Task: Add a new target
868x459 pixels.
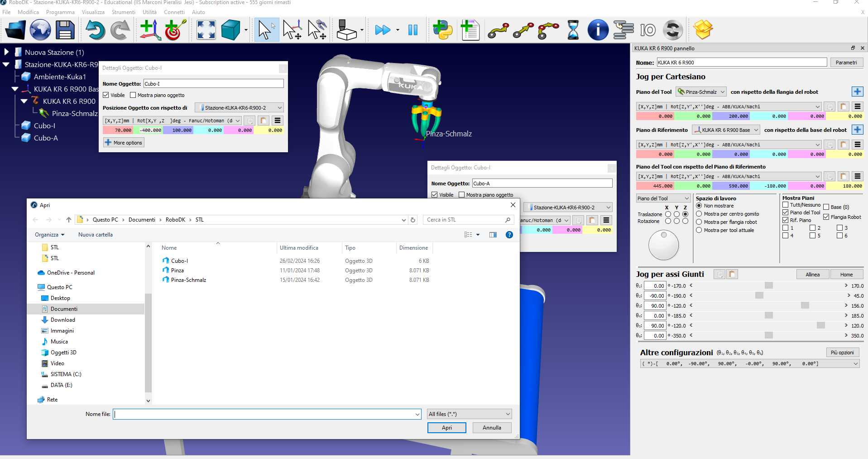Action: point(175,30)
